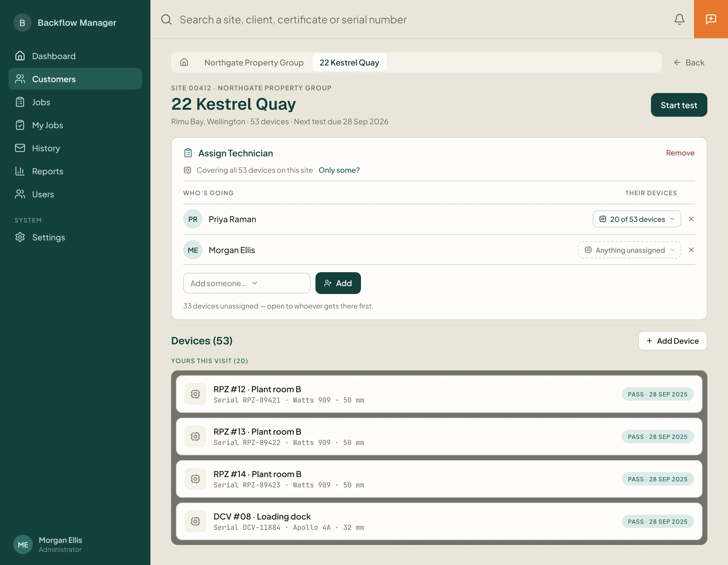Viewport: 728px width, 565px height.
Task: Click the device chip icon beside Covering all
Action: [x=187, y=170]
